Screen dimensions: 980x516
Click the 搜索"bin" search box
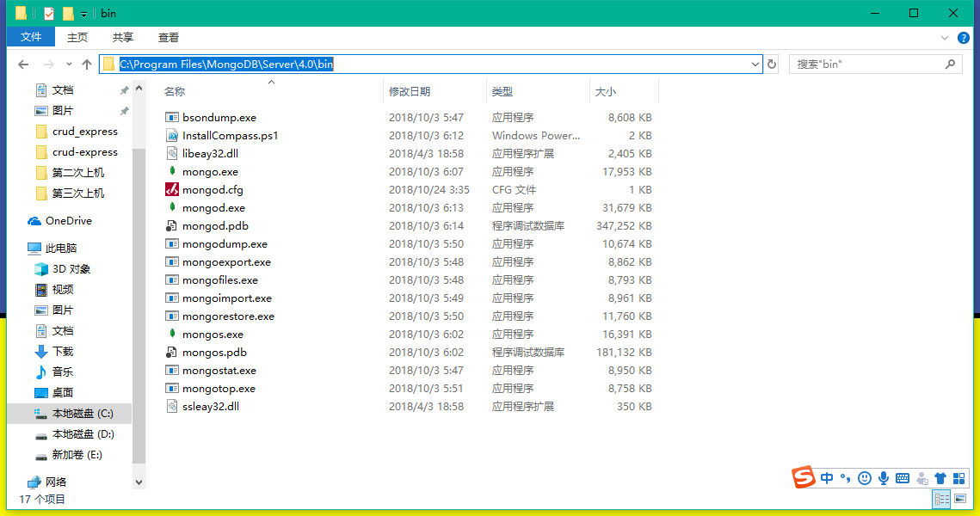point(875,64)
